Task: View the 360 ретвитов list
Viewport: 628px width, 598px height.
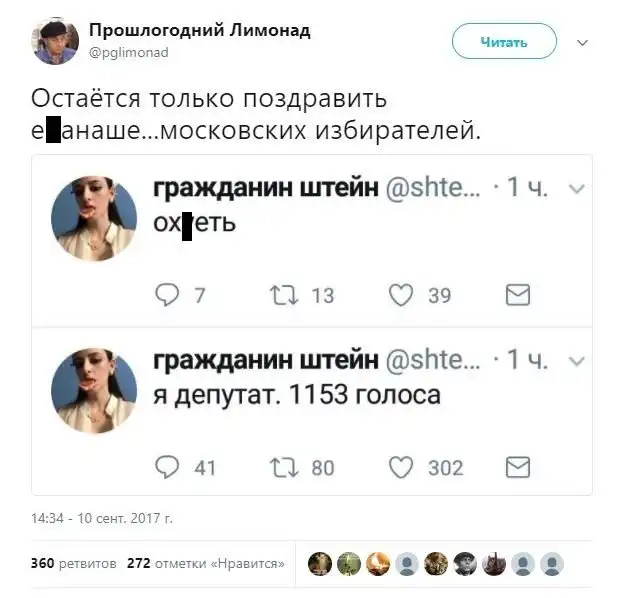Action: coord(74,563)
